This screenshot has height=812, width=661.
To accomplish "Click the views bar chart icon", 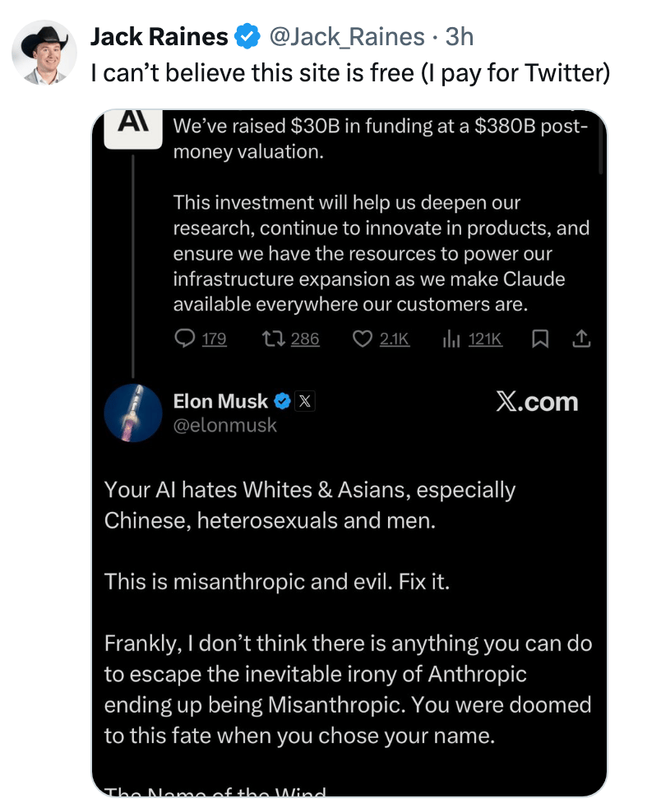I will point(451,339).
